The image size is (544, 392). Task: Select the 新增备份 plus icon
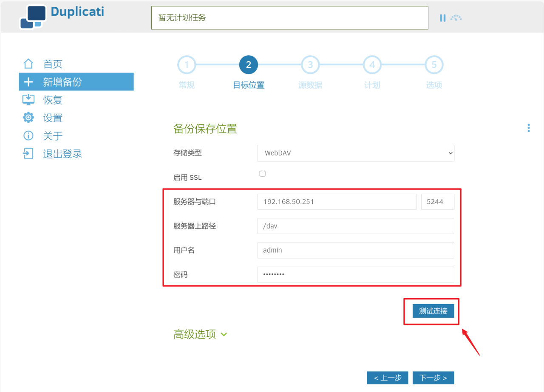tap(28, 82)
